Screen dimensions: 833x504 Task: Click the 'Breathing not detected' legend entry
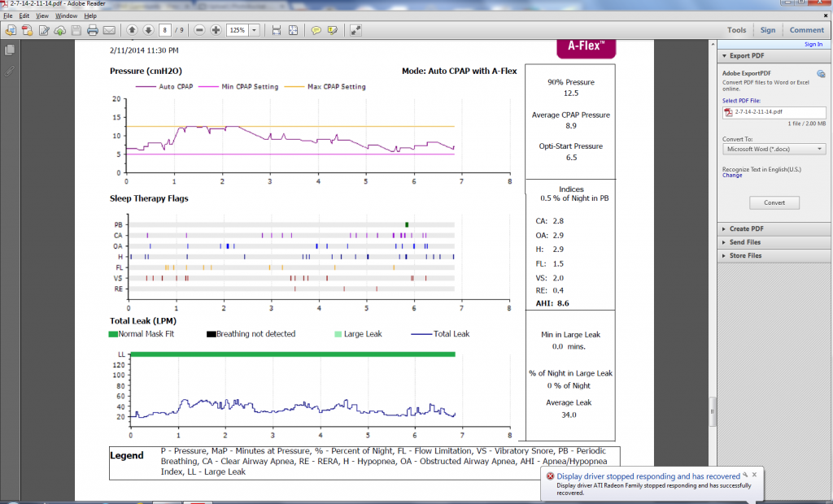point(251,334)
